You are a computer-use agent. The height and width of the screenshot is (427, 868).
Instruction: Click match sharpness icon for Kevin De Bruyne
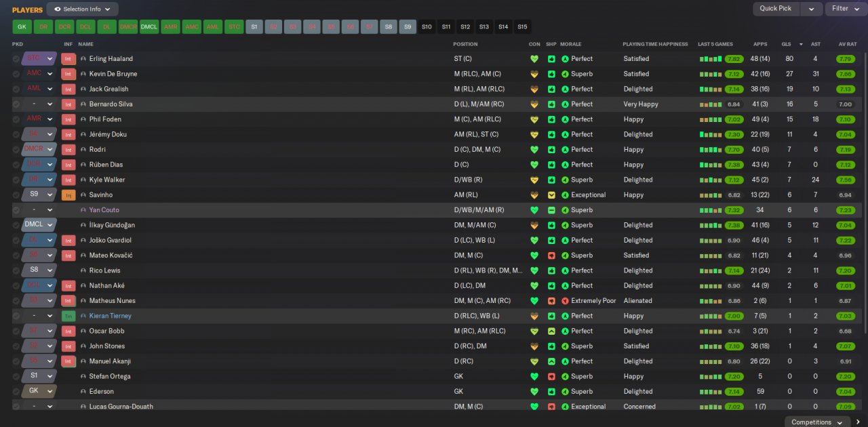552,74
